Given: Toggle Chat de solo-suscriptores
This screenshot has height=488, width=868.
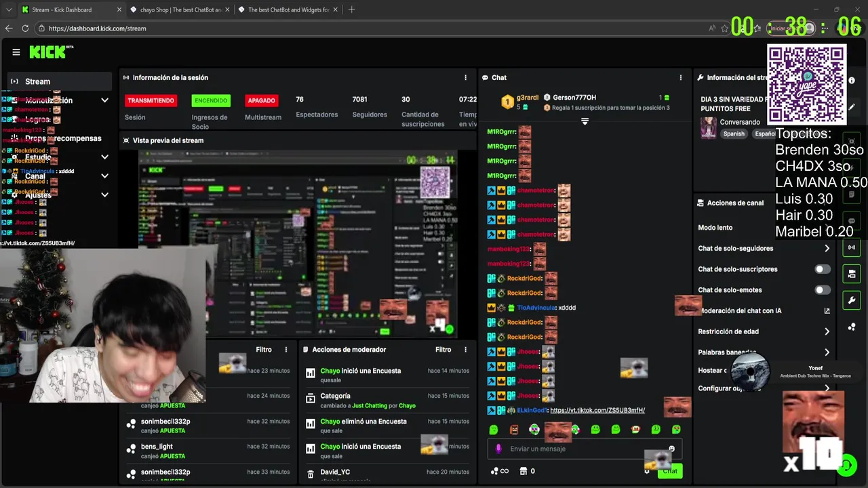Looking at the screenshot, I should 822,269.
